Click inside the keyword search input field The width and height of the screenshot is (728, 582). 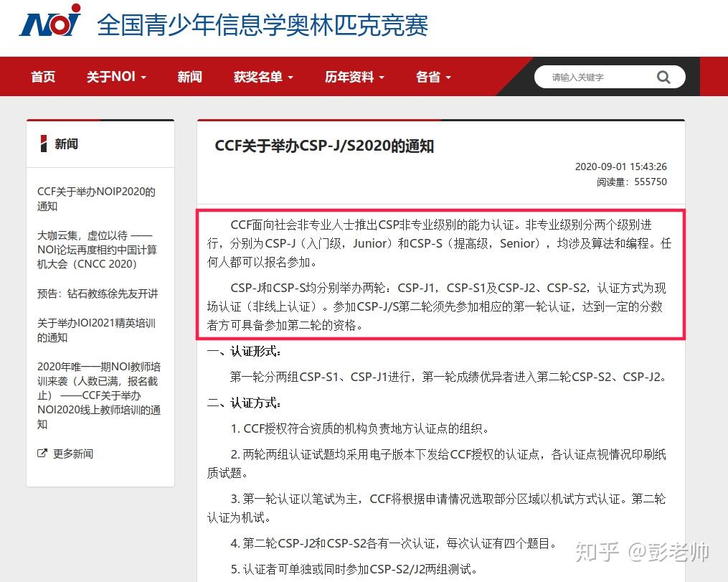coord(595,76)
